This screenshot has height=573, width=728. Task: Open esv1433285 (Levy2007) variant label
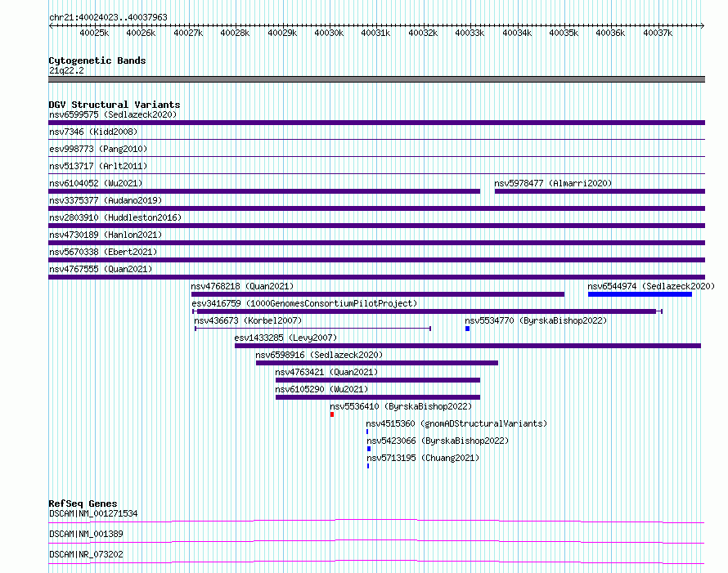point(285,338)
